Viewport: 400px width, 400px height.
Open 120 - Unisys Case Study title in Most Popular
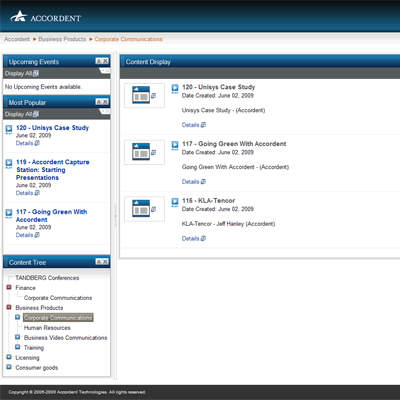[x=52, y=128]
